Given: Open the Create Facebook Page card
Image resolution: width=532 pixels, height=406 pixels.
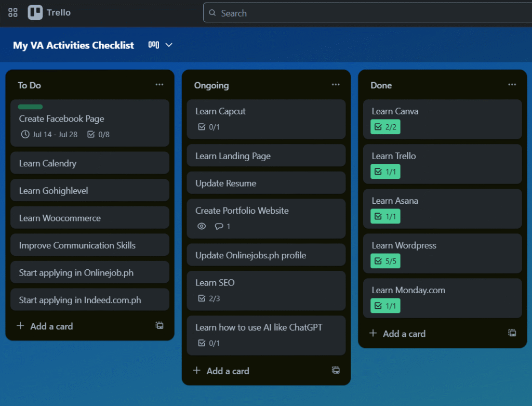Looking at the screenshot, I should tap(90, 123).
